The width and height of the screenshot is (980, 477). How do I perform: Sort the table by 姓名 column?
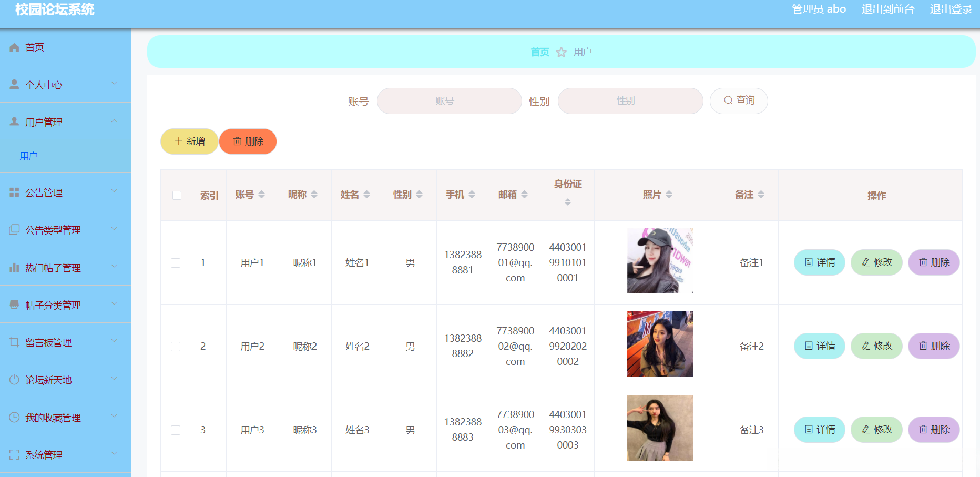point(366,195)
